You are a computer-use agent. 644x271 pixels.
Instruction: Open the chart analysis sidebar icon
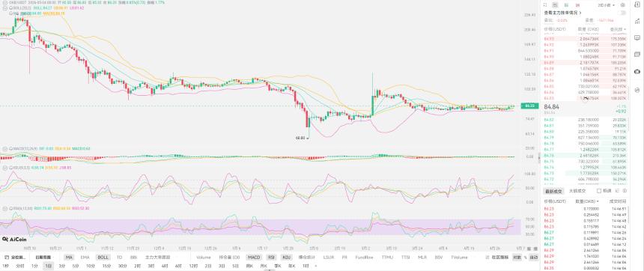[x=637, y=22]
